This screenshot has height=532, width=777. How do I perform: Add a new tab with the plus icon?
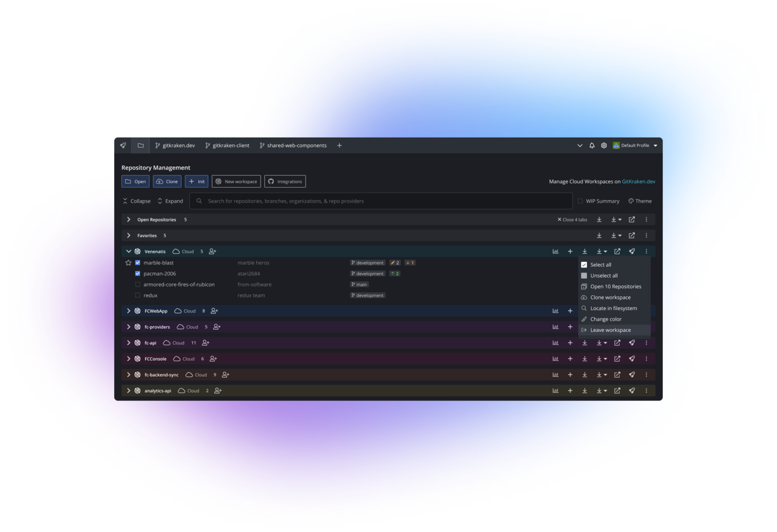point(339,146)
